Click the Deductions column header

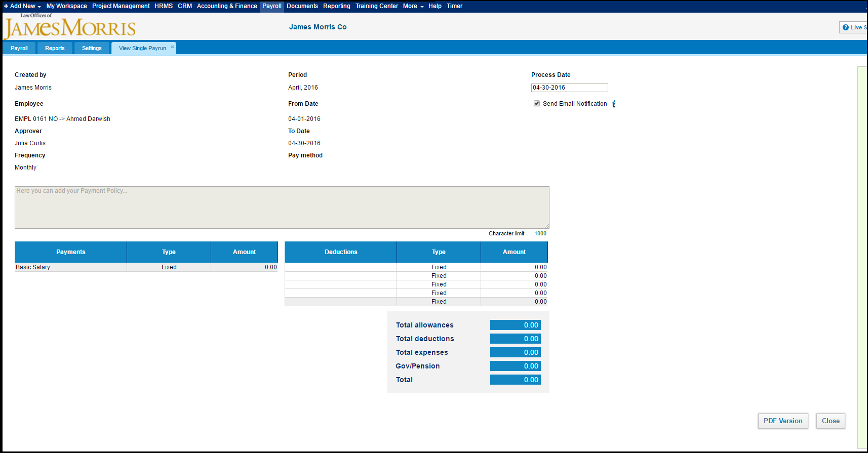click(x=341, y=252)
